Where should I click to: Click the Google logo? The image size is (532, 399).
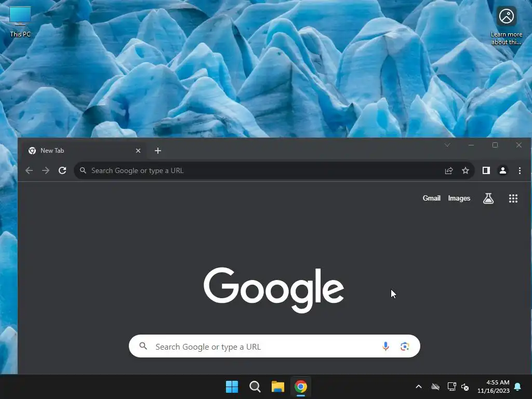[x=274, y=289]
